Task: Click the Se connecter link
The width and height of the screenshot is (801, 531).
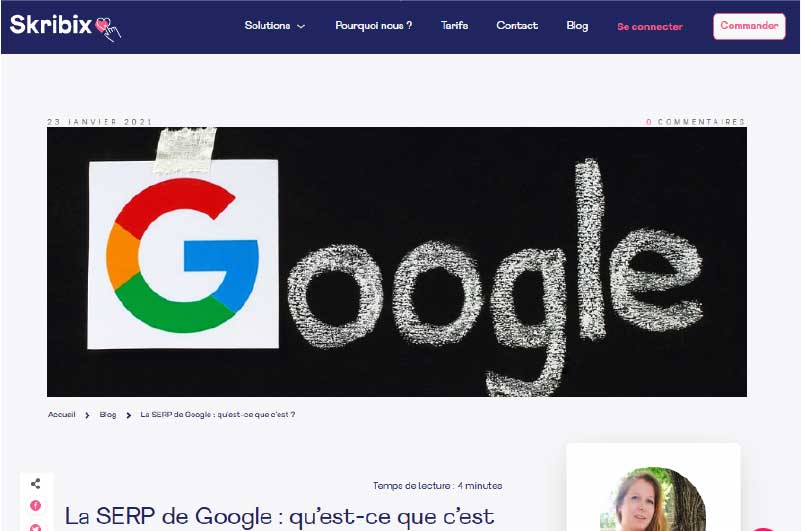Action: point(650,27)
